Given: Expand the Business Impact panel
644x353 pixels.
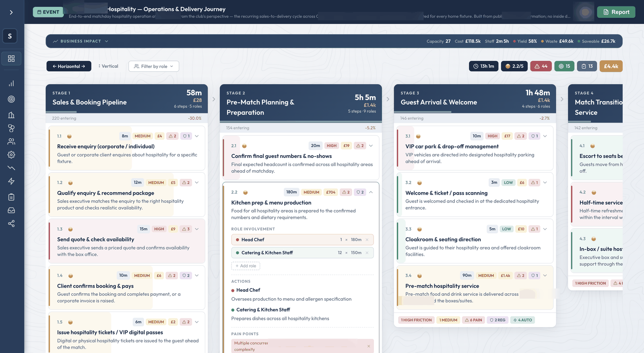Looking at the screenshot, I should coord(80,41).
